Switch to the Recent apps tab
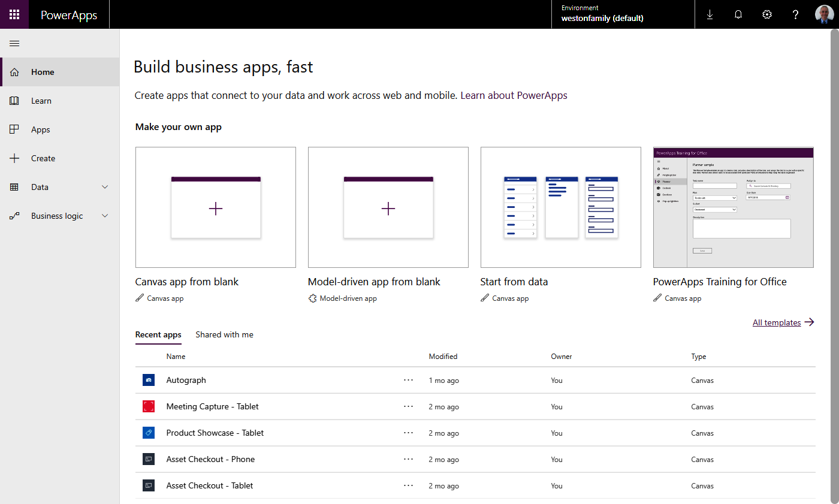Image resolution: width=839 pixels, height=504 pixels. click(158, 335)
